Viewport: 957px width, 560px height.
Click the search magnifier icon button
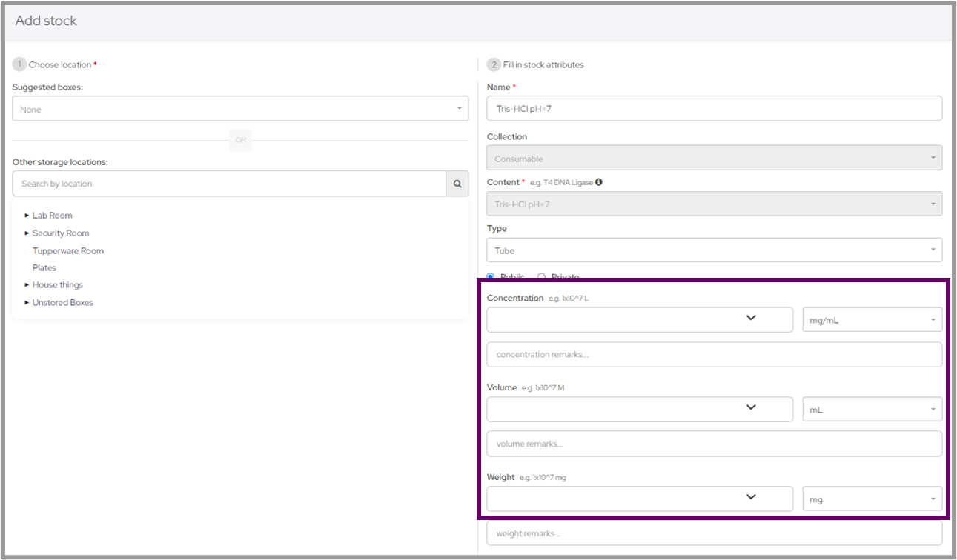coord(457,184)
